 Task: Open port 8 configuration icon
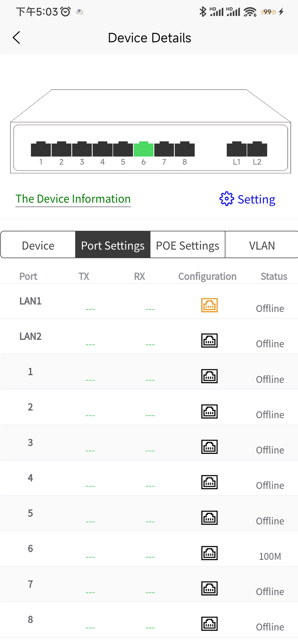pyautogui.click(x=209, y=624)
